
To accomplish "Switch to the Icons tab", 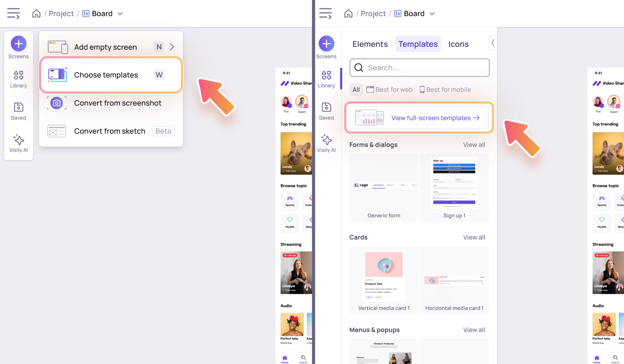I will coord(458,44).
